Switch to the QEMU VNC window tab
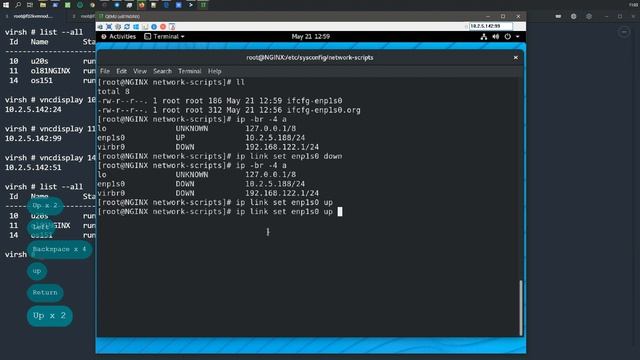Viewport: 640px width, 360px height. [122, 16]
